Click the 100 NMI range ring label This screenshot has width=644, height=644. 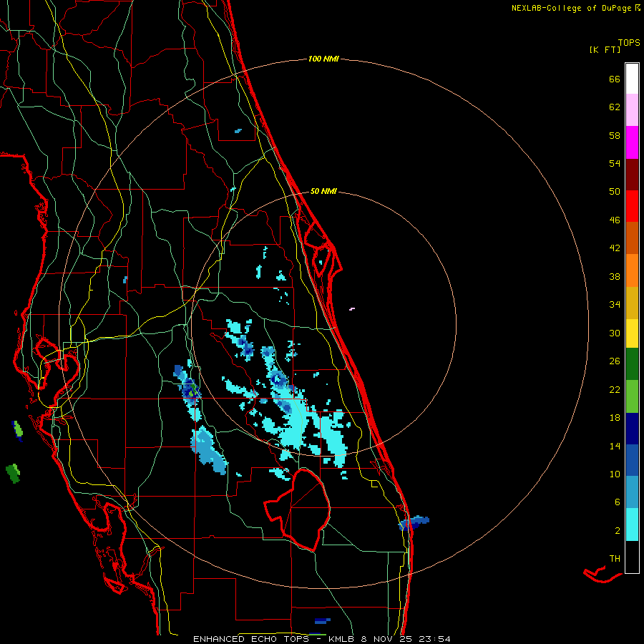click(x=323, y=59)
